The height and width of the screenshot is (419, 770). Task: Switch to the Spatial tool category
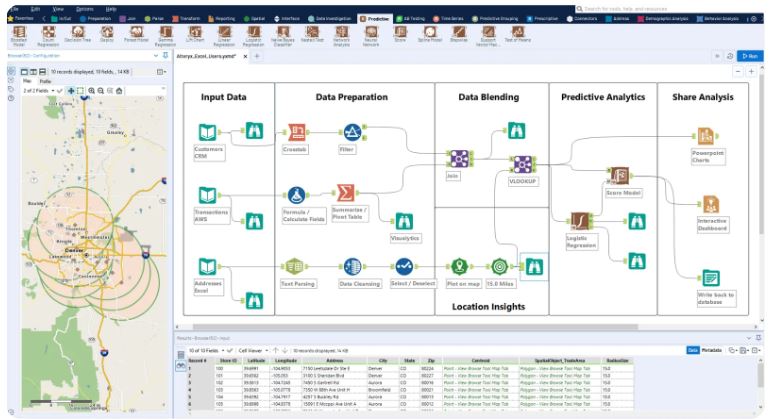(255, 19)
